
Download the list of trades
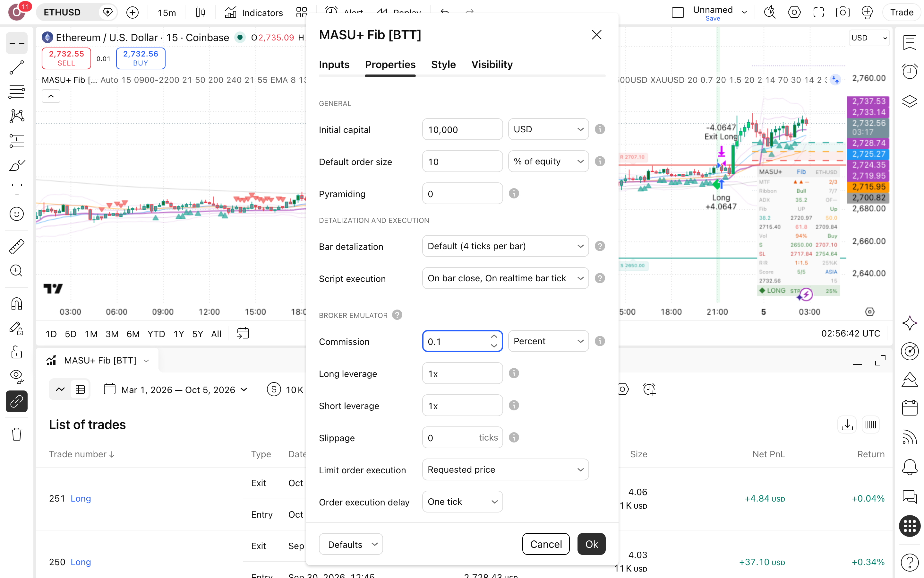coord(847,424)
